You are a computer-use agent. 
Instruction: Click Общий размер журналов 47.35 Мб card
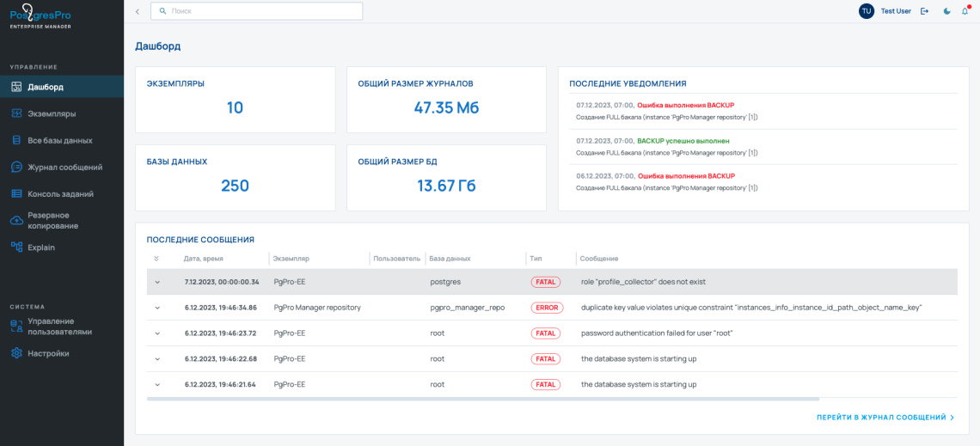446,100
